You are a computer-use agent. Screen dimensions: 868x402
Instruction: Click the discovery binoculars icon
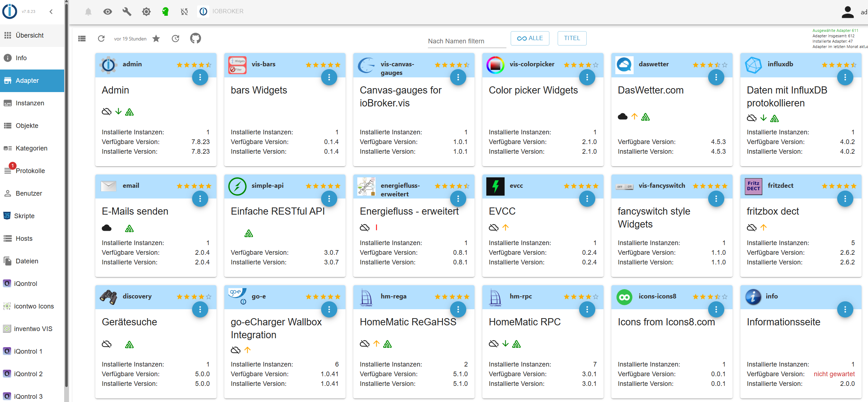pyautogui.click(x=108, y=297)
